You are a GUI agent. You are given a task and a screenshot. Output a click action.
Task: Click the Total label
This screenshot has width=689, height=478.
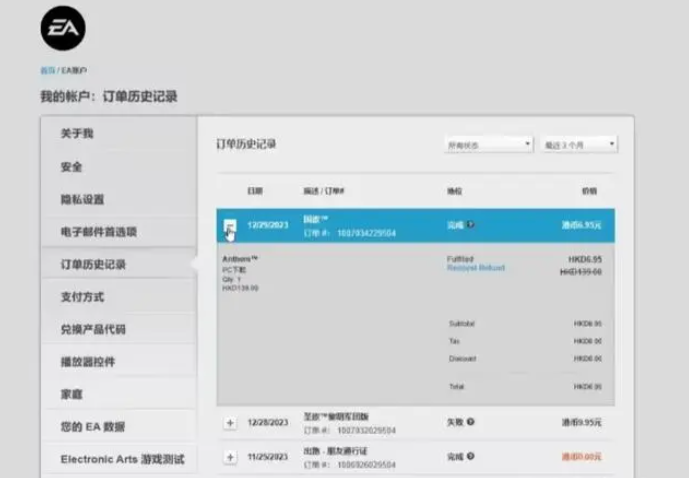[457, 387]
